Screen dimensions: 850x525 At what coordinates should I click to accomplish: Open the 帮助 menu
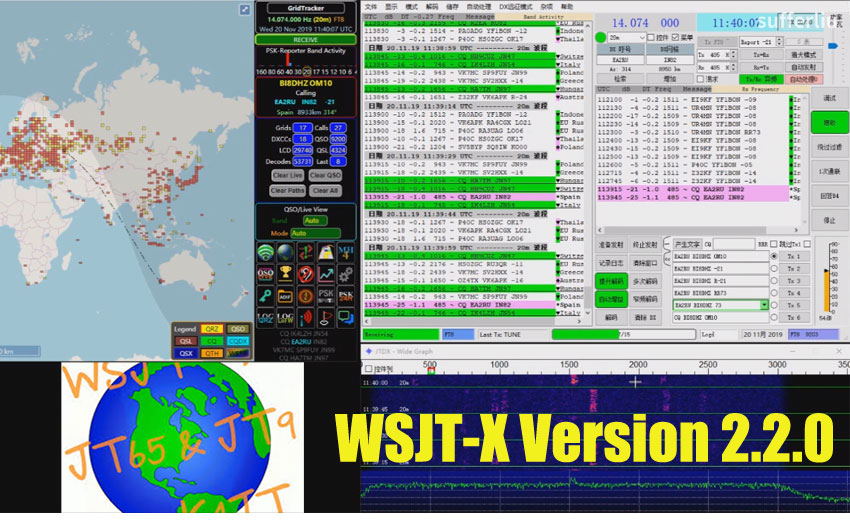tap(566, 7)
